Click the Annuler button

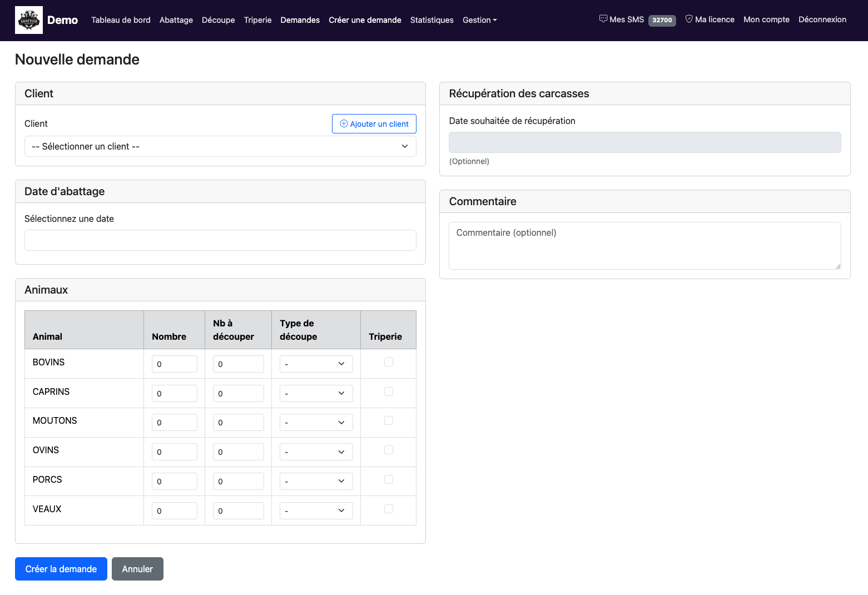tap(137, 569)
